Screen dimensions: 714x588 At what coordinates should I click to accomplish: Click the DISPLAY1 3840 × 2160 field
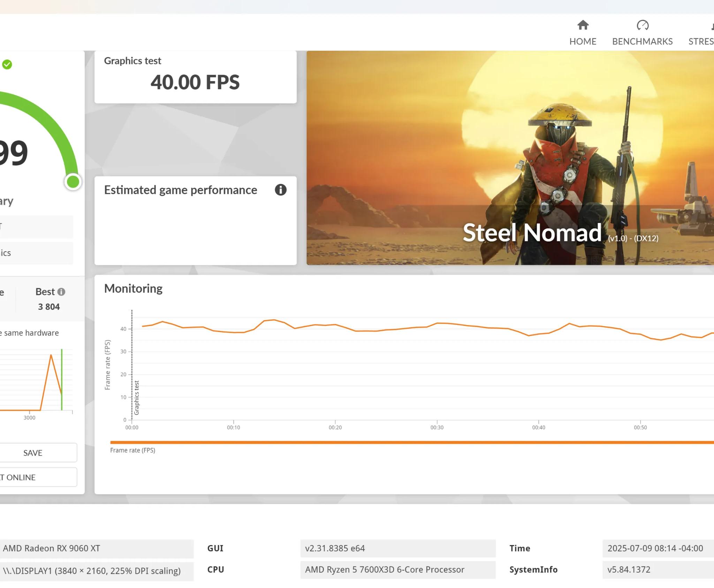pos(97,571)
